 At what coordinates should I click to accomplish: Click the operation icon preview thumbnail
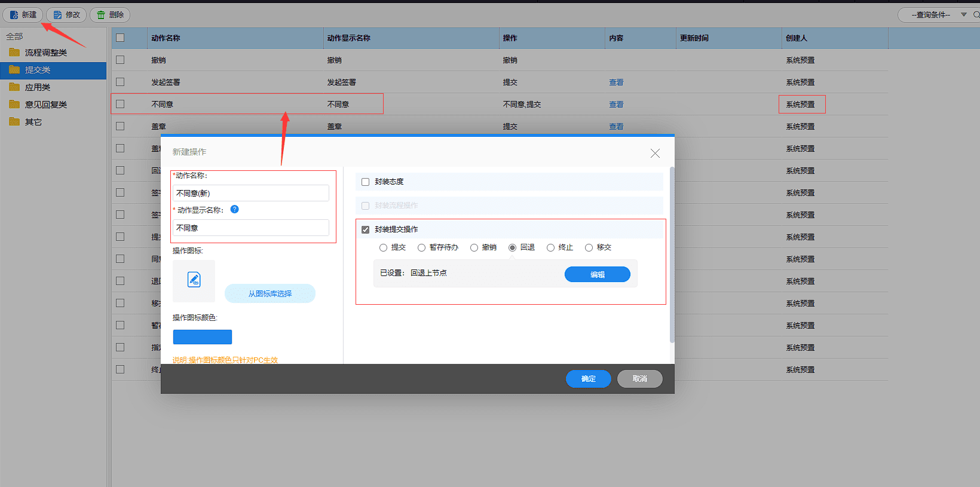(x=194, y=280)
